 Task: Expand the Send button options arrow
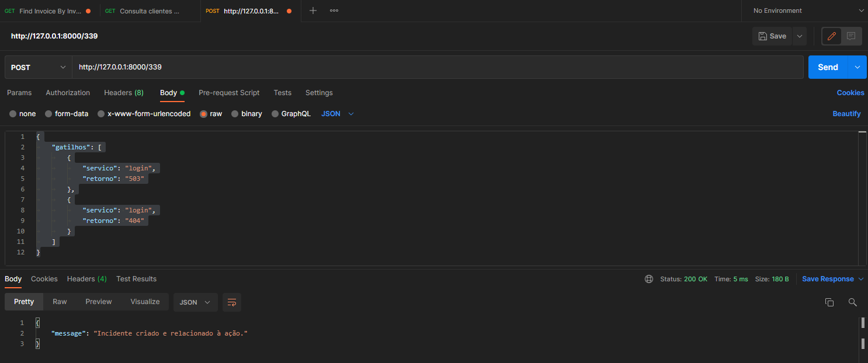[x=857, y=67]
